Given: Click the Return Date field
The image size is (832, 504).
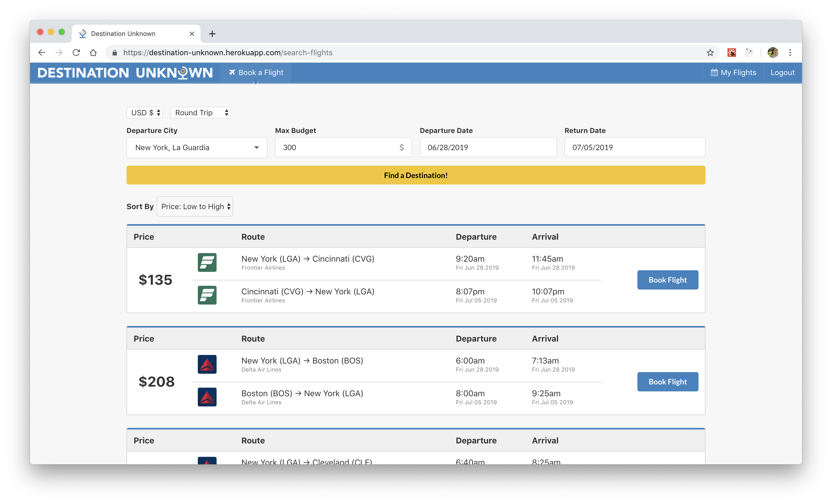Looking at the screenshot, I should 635,147.
